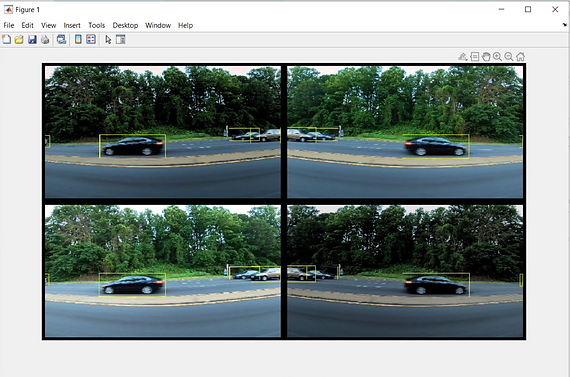Open a file with the folder icon
570x377 pixels.
click(x=19, y=39)
